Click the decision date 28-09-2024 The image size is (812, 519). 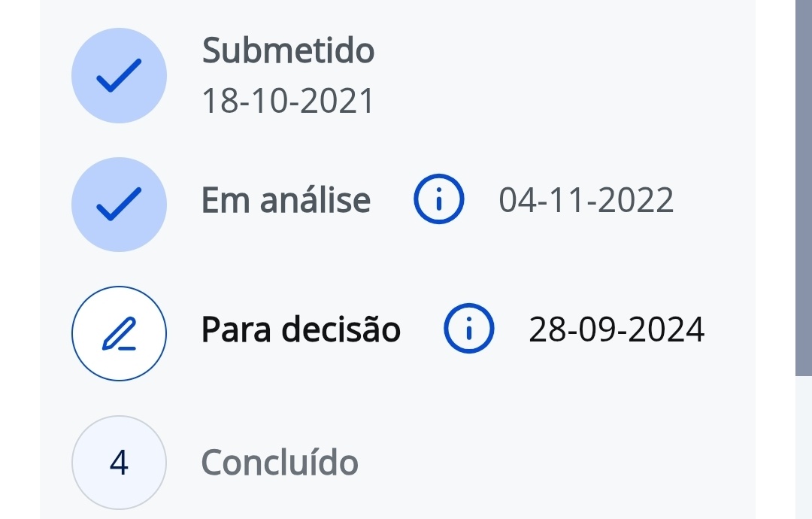click(617, 329)
